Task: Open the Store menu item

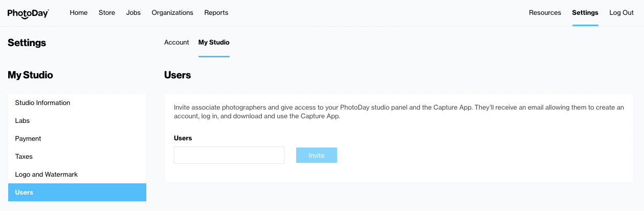Action: tap(107, 13)
